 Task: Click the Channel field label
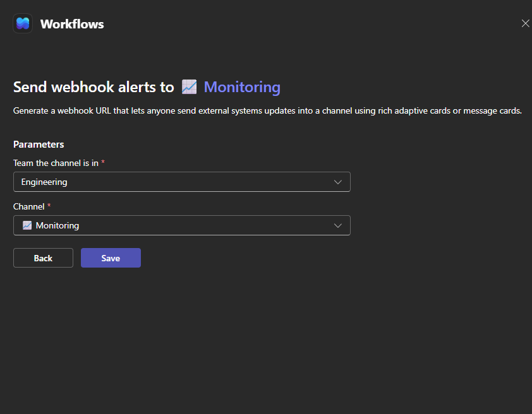(29, 206)
